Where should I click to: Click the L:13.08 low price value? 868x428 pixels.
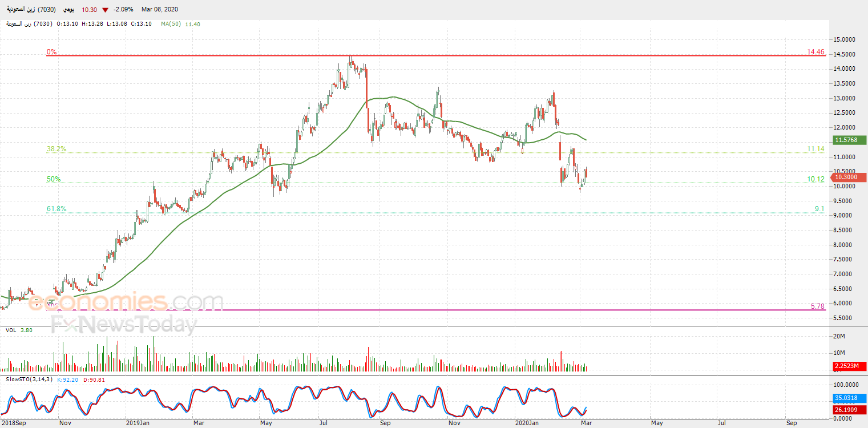[x=117, y=24]
